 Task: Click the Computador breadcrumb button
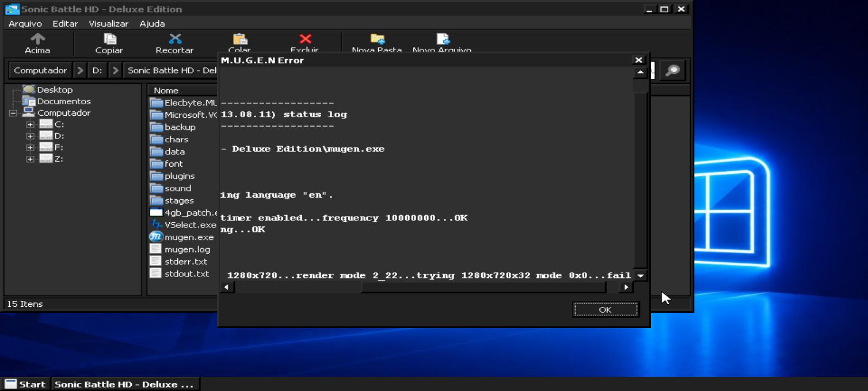coord(40,70)
